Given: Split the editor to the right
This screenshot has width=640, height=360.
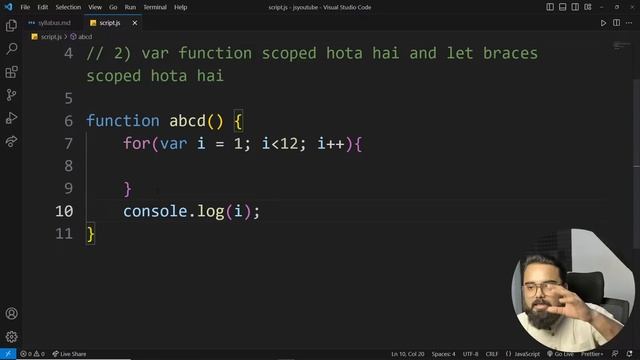Looking at the screenshot, I should coord(616,23).
